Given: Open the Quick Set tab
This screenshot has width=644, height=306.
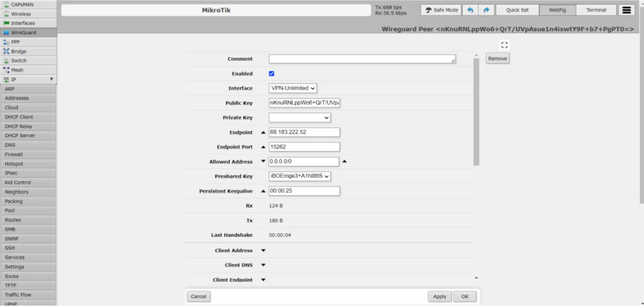Looking at the screenshot, I should (517, 10).
